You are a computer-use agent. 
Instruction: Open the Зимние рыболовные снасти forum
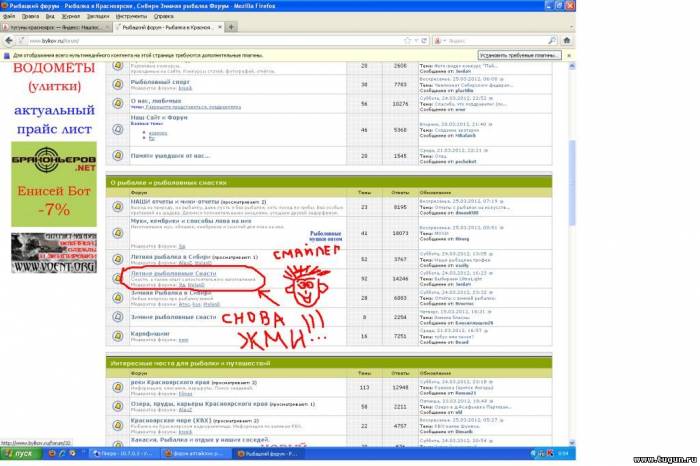click(x=173, y=317)
